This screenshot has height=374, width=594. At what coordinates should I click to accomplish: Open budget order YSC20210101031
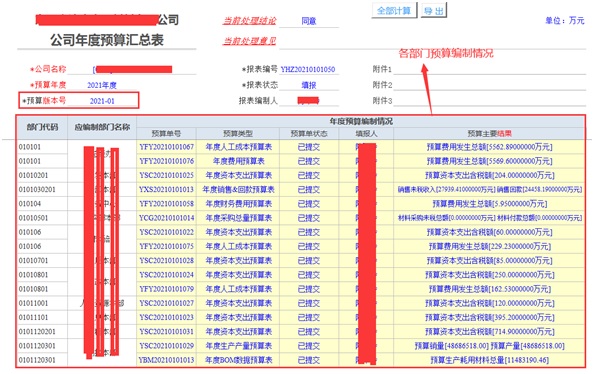[166, 332]
